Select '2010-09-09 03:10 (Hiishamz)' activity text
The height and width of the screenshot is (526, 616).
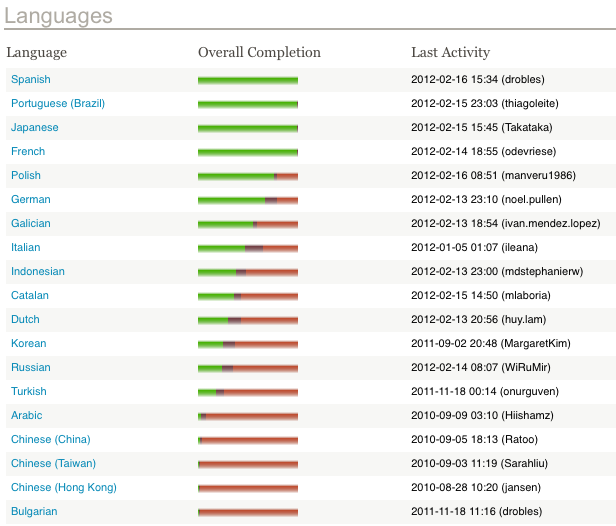pos(482,415)
